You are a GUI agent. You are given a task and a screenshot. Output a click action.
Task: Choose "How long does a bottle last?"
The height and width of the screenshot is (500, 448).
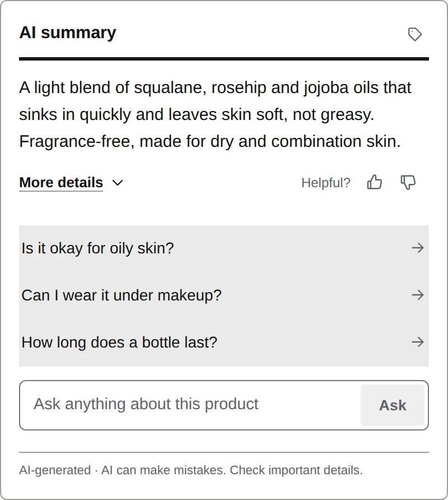(224, 342)
